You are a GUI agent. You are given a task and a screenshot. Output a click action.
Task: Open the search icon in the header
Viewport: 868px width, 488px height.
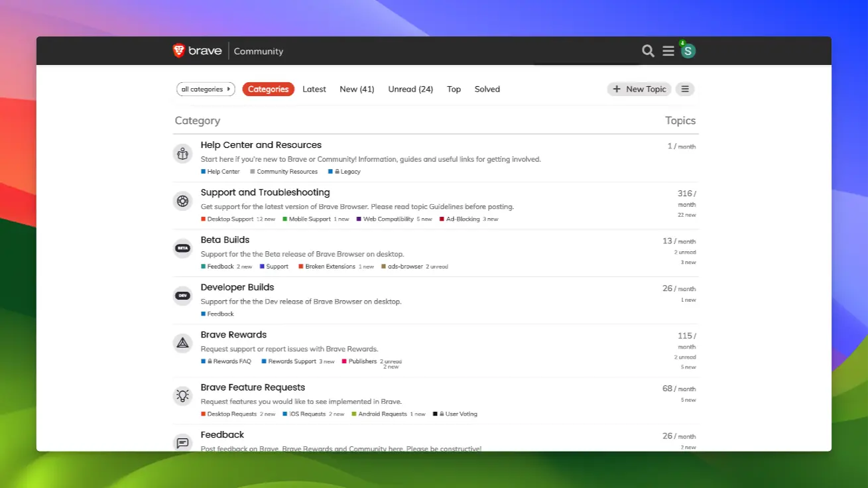pyautogui.click(x=648, y=50)
